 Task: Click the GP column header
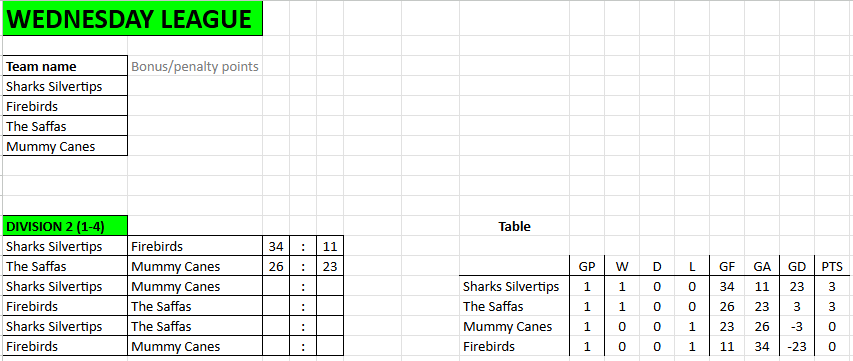tap(587, 266)
